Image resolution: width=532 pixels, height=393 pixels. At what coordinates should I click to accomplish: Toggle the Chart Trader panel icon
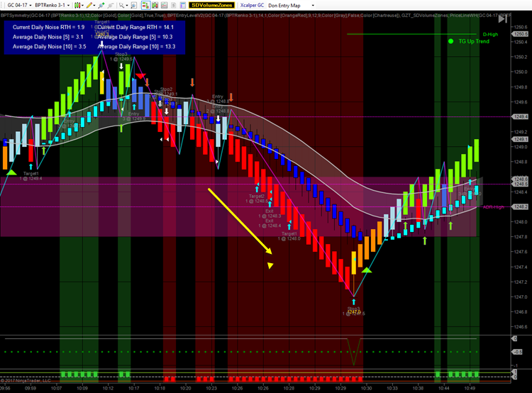[145, 5]
